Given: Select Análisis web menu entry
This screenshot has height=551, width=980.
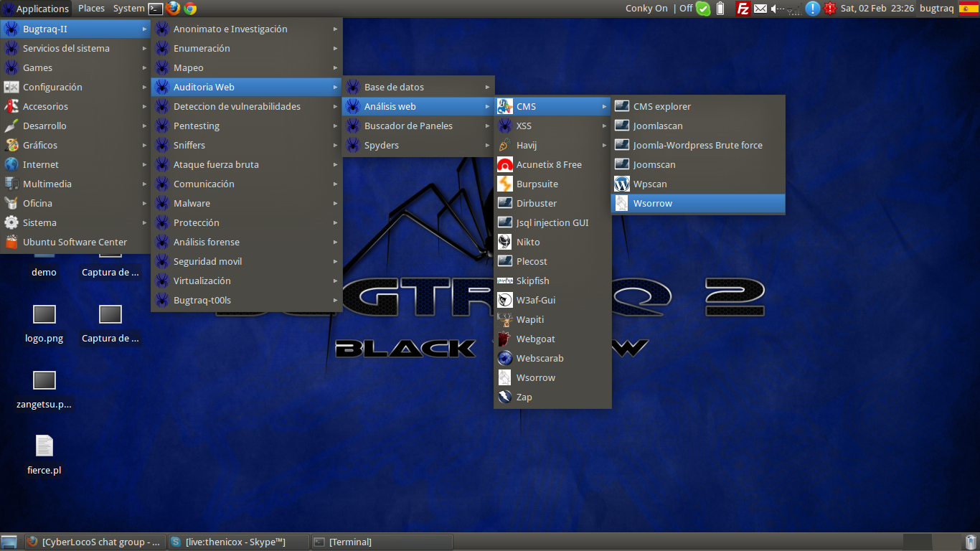Looking at the screenshot, I should 418,106.
